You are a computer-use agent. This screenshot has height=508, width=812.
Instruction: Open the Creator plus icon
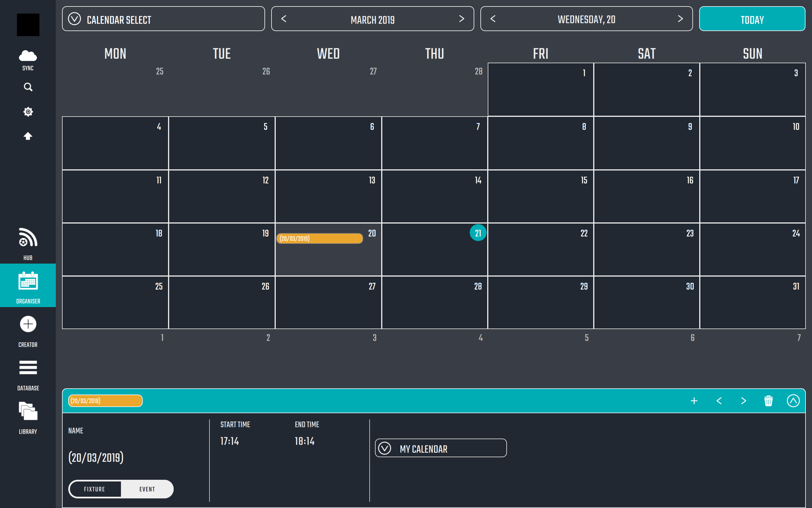click(28, 325)
